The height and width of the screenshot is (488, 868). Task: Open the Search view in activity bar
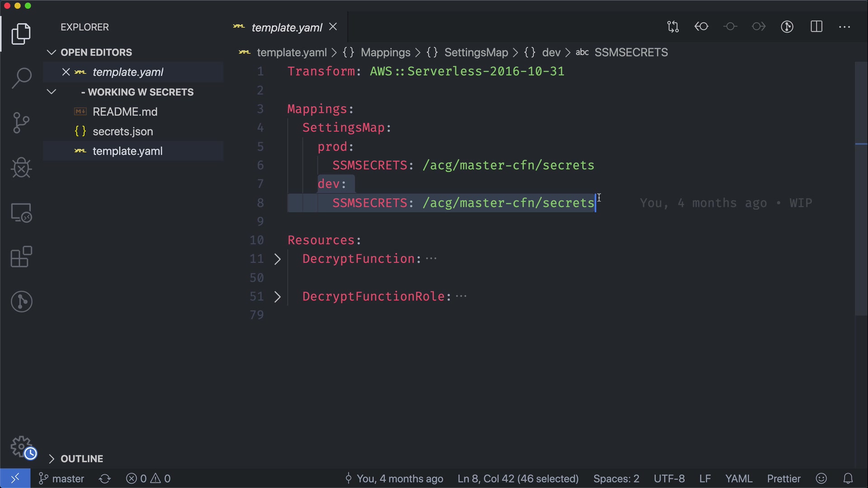click(x=21, y=78)
